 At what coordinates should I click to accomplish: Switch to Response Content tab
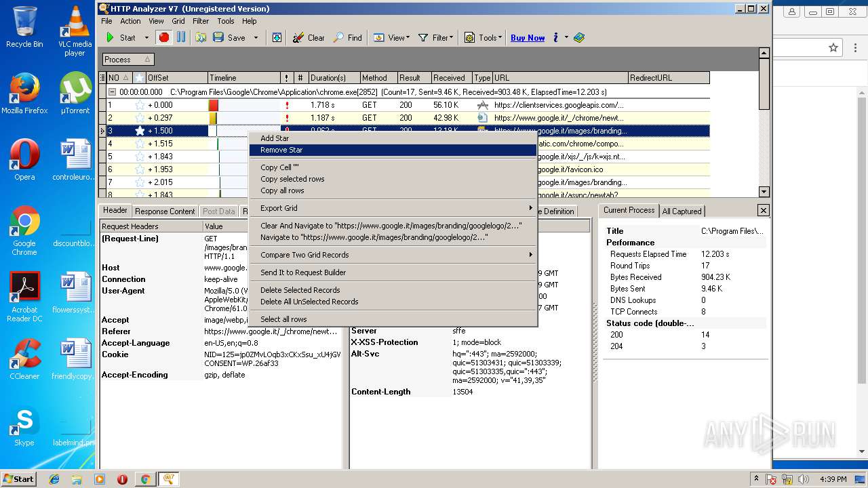(x=165, y=211)
